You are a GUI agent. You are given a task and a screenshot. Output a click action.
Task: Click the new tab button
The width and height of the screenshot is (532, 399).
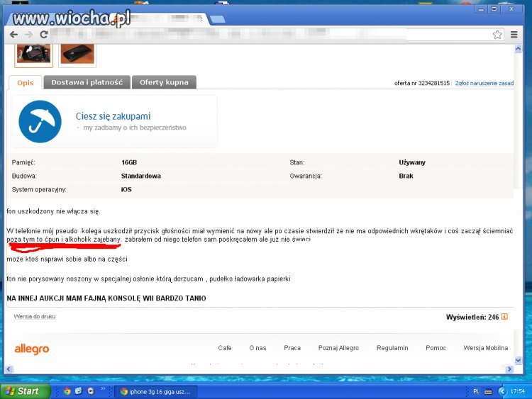217,19
